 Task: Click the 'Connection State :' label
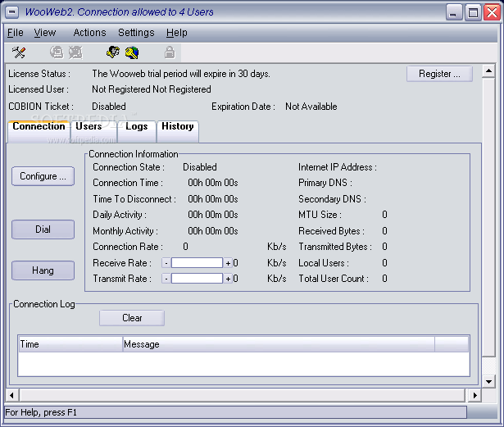pos(129,167)
